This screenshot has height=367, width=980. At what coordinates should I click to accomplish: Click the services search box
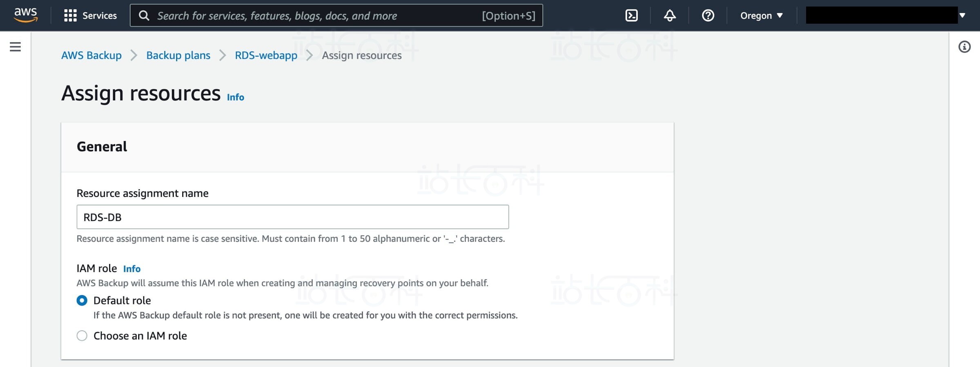click(x=336, y=16)
